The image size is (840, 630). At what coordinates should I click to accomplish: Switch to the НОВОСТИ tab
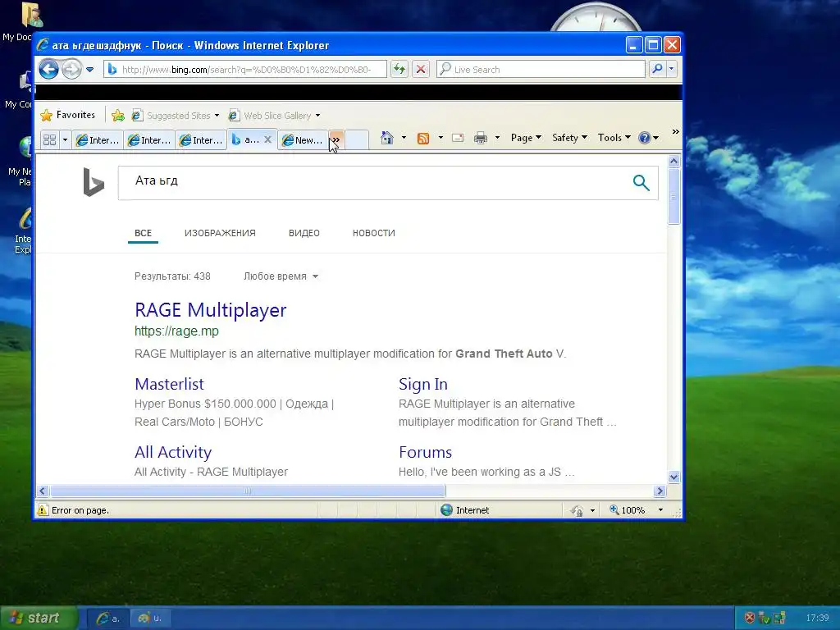374,233
